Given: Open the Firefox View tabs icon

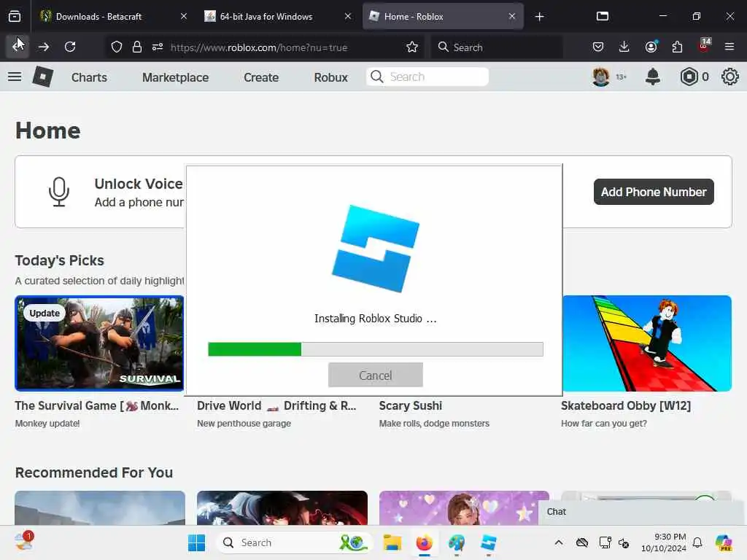Looking at the screenshot, I should click(15, 16).
